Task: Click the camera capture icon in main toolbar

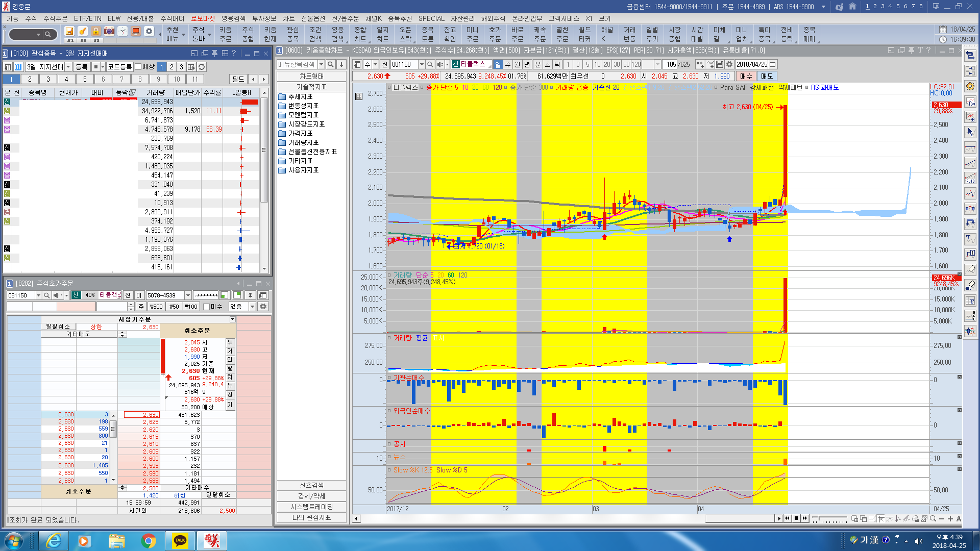Action: [109, 32]
